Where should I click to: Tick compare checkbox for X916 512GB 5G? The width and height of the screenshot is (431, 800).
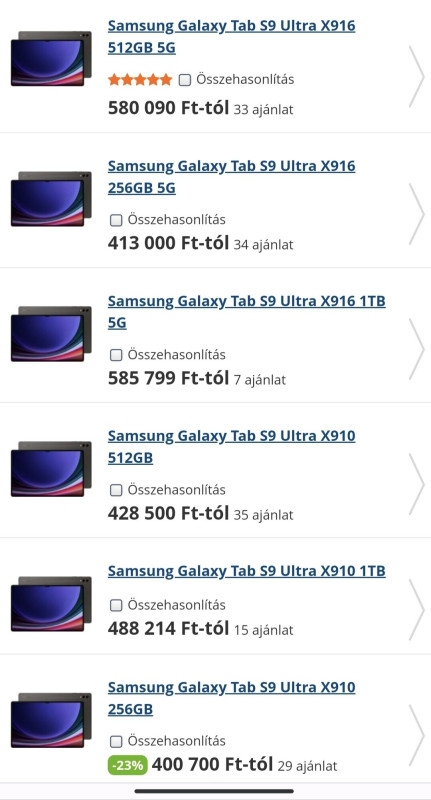point(185,80)
